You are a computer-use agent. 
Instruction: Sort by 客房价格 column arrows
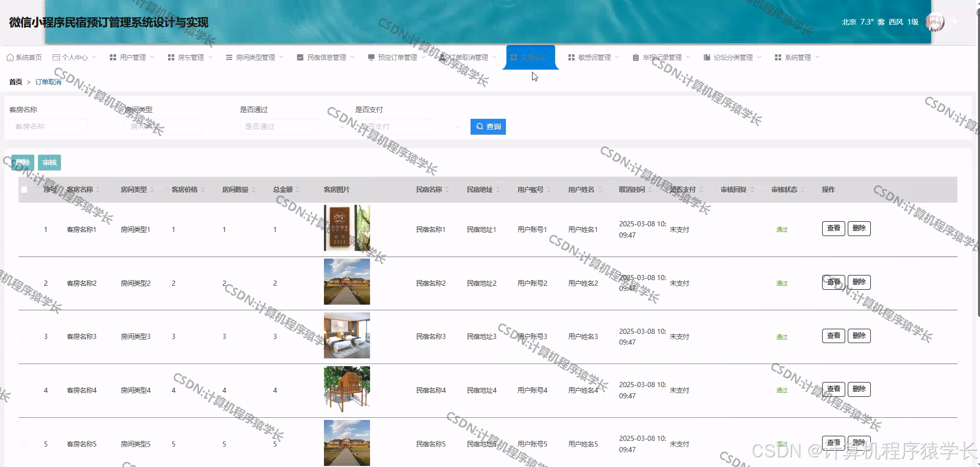point(202,189)
